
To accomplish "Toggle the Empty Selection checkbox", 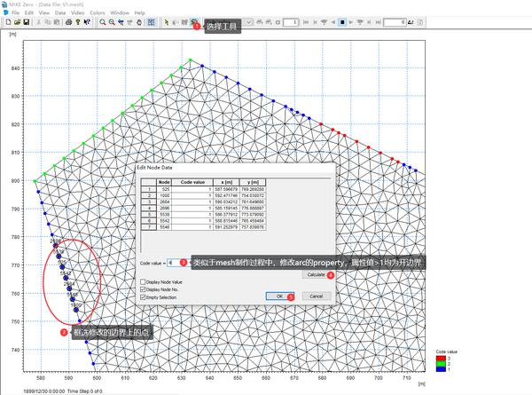I will point(145,298).
